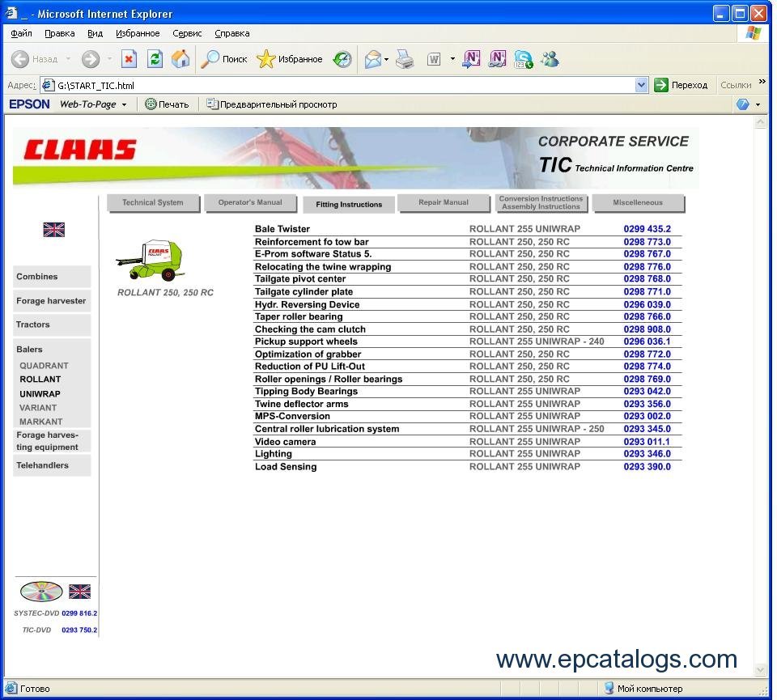Open Video camera document 0293 011.1
This screenshot has width=777, height=700.
pos(647,442)
